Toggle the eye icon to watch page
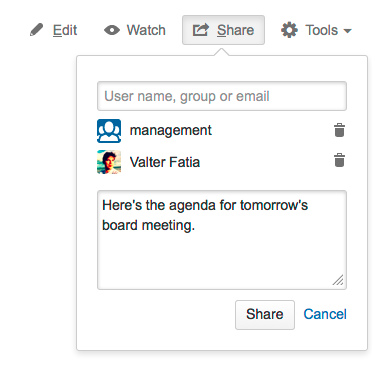This screenshot has width=372, height=370. 112,30
